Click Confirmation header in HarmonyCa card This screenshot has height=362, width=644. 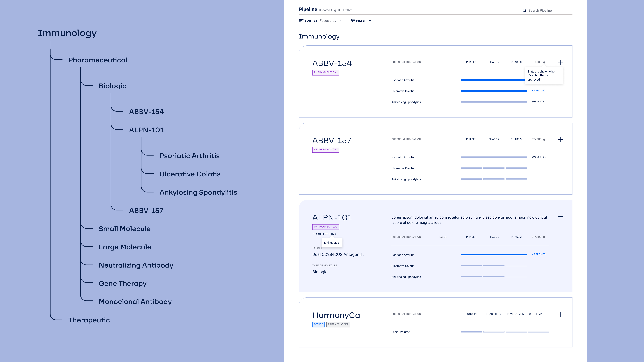(539, 314)
